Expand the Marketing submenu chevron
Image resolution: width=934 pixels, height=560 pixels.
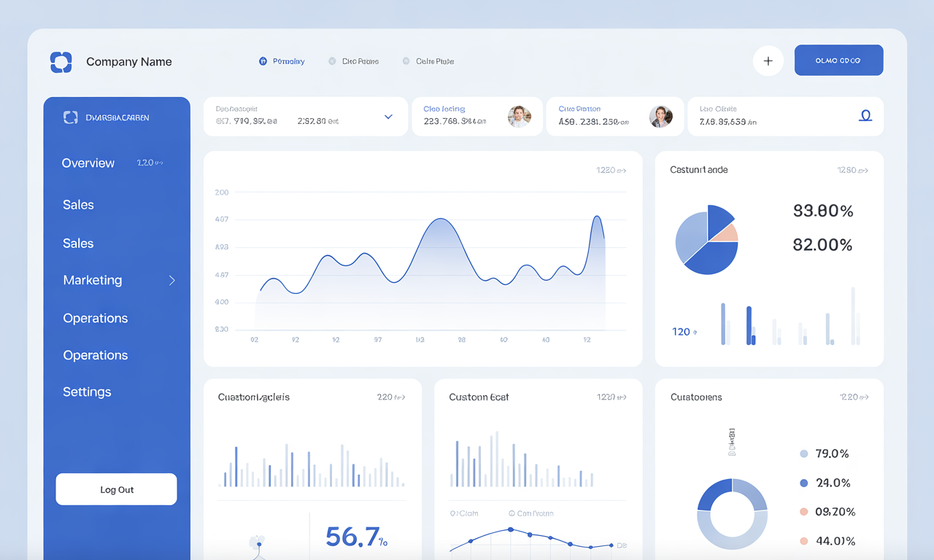[172, 280]
